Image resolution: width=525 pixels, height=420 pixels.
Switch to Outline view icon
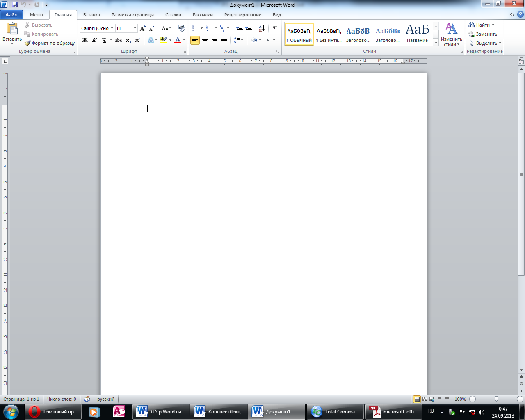tap(439, 399)
